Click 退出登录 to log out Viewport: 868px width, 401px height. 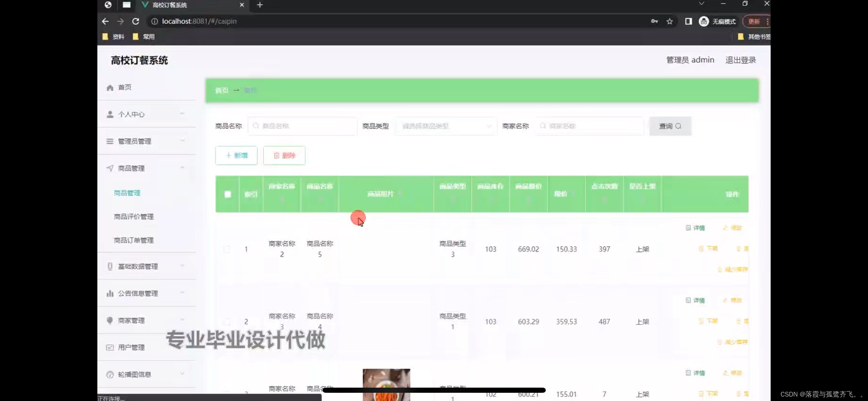(740, 60)
